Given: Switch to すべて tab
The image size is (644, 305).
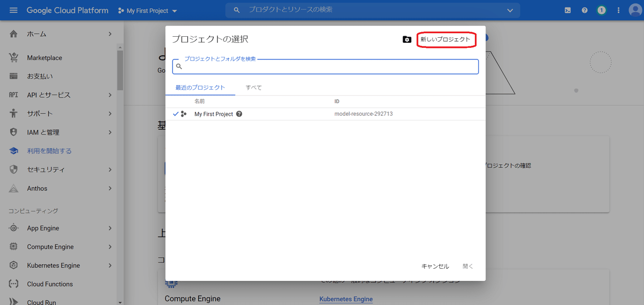Looking at the screenshot, I should point(254,88).
